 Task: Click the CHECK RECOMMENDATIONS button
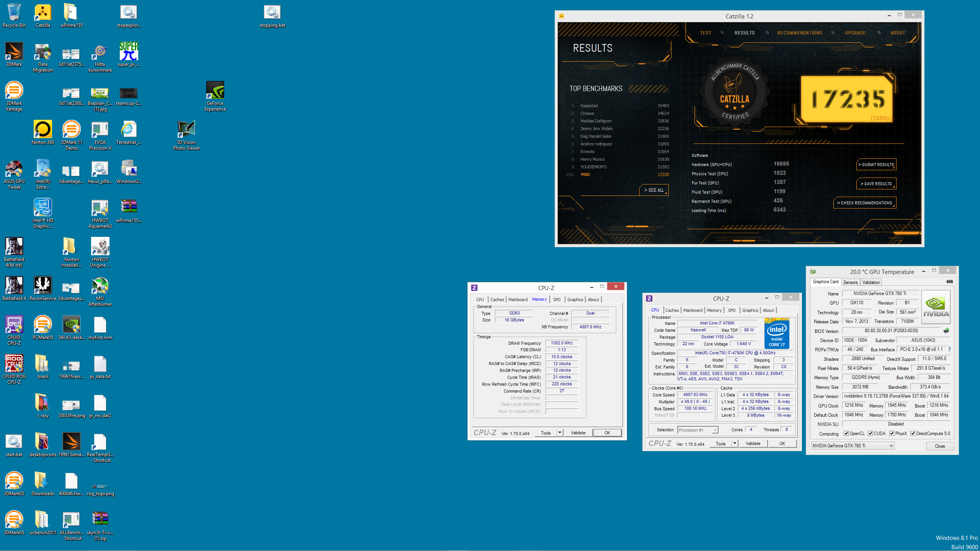(x=865, y=203)
